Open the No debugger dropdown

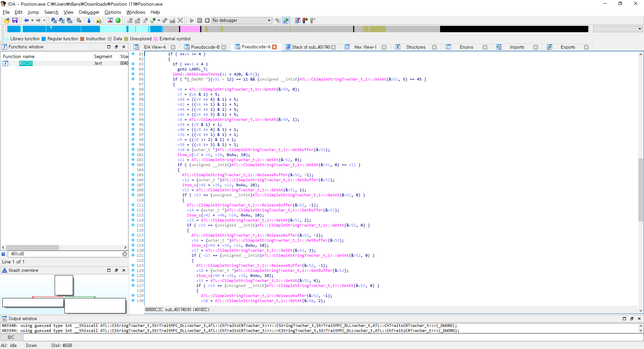click(x=241, y=20)
